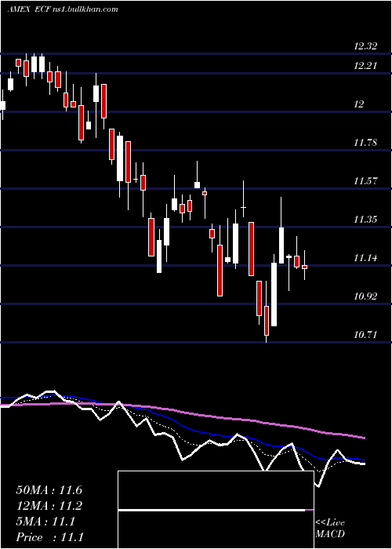Click the 5MA : 11.1 reading

coord(45,522)
